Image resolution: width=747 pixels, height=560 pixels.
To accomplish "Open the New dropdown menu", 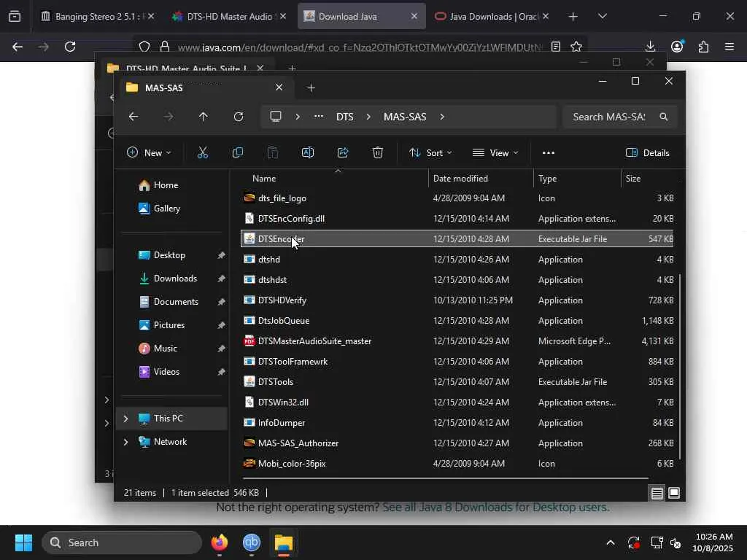I will (149, 153).
